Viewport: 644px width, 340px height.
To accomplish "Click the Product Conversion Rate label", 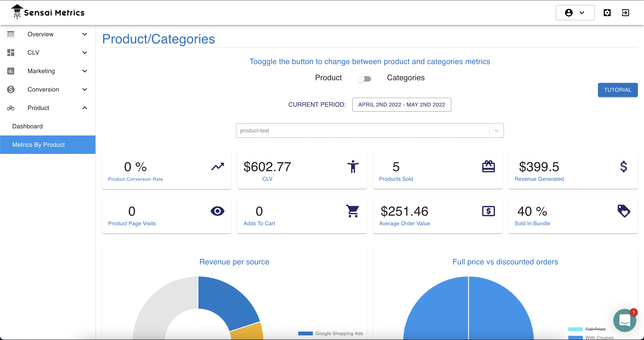I will pyautogui.click(x=135, y=179).
